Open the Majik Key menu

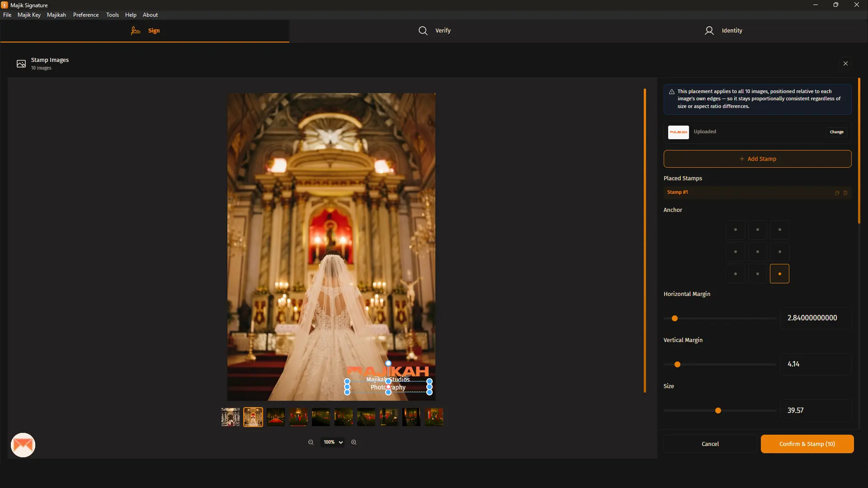29,15
